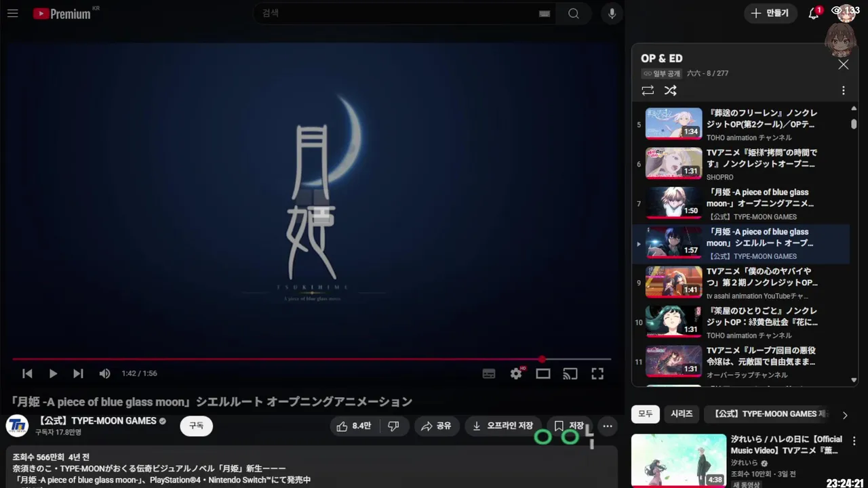The image size is (868, 488).
Task: Enter fullscreen mode
Action: pos(597,373)
